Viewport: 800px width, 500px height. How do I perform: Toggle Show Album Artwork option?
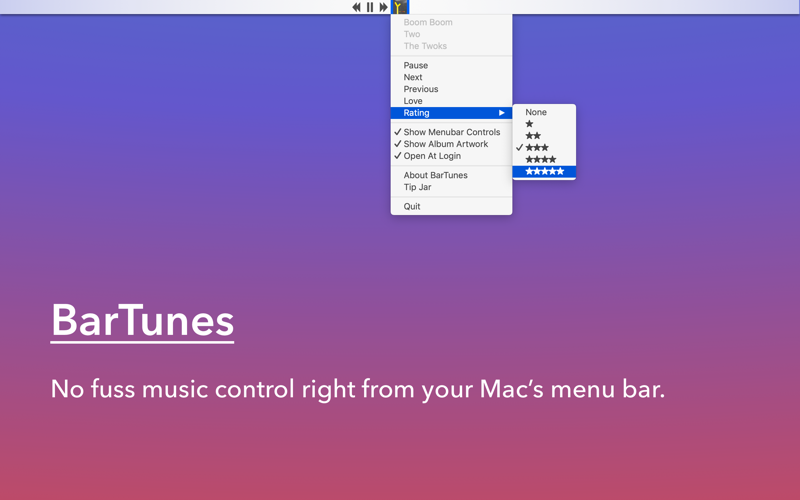click(x=451, y=144)
